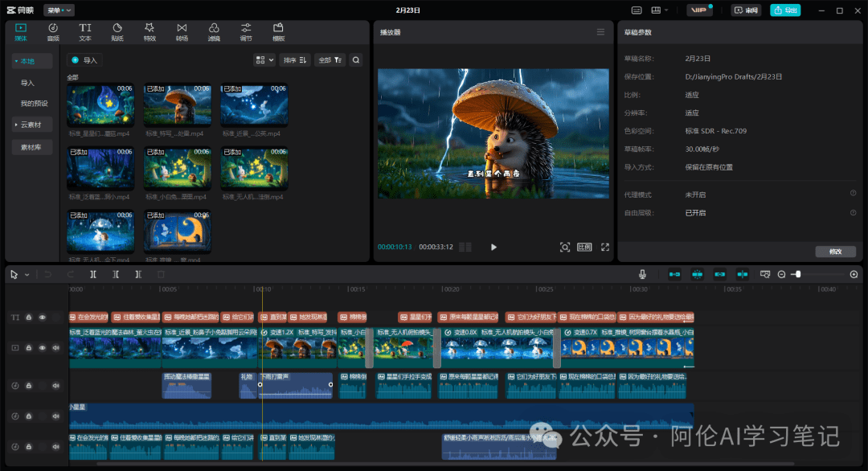Click the 导入 import button with plus
Viewport: 868px width, 471px height.
click(84, 59)
